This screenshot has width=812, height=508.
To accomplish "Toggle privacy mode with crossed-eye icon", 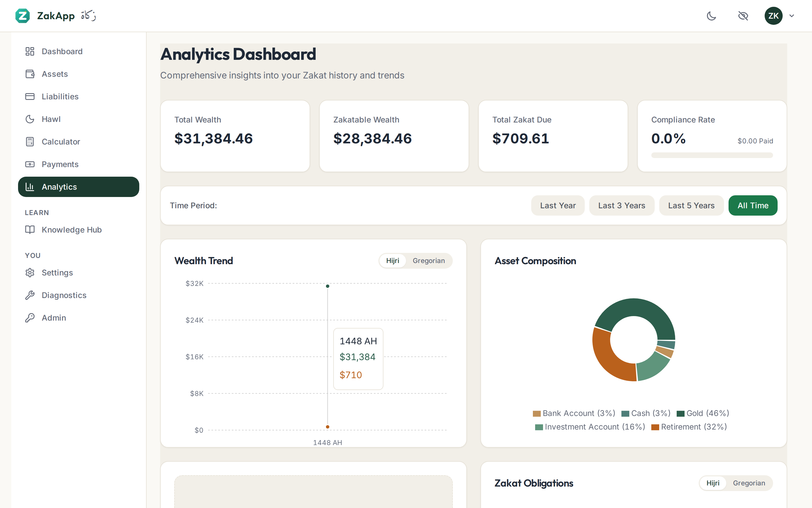I will (743, 16).
